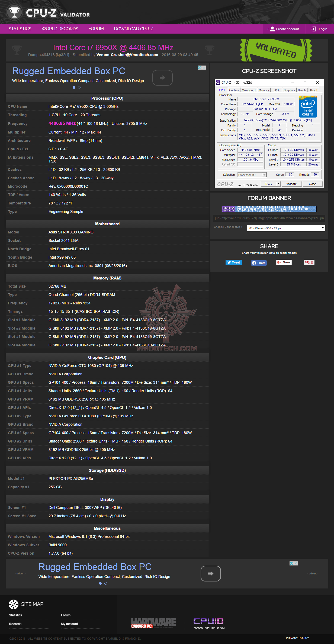Click the Validated green stamp badge

coord(276,50)
